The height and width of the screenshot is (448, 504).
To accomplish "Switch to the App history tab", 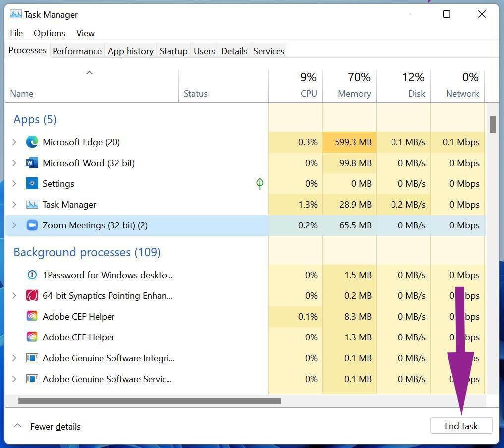I will tap(130, 51).
